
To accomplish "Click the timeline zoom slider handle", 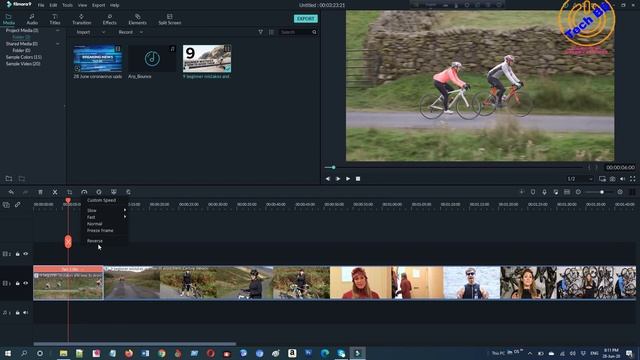I will [602, 192].
